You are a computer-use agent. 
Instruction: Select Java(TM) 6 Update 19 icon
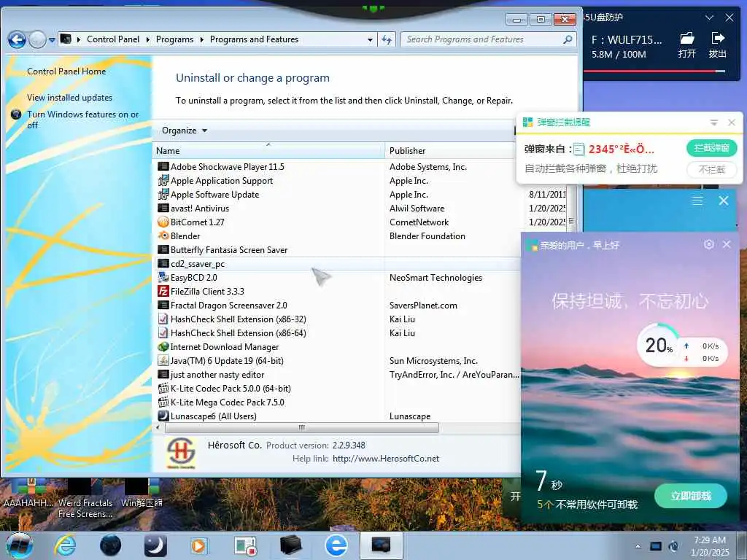(x=163, y=361)
